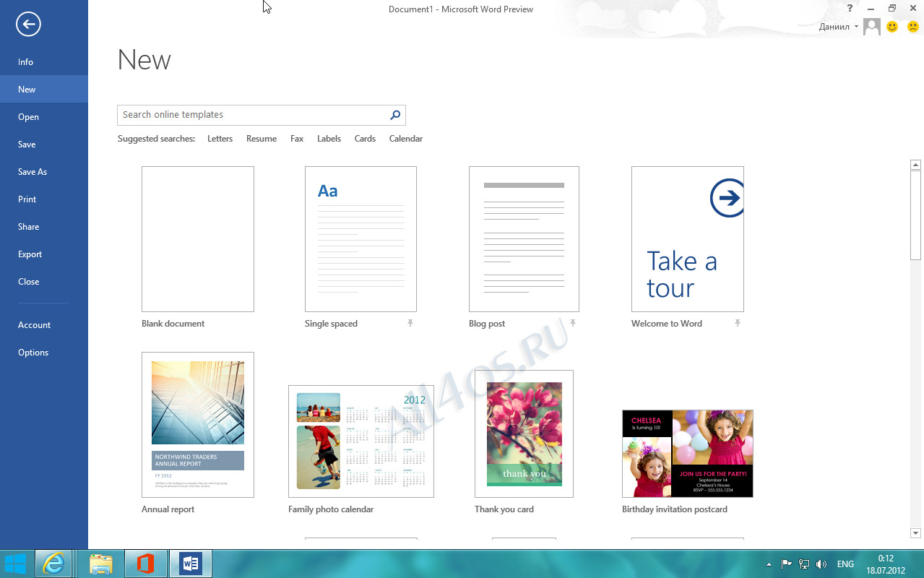Click the back arrow circle button
The width and height of the screenshot is (924, 578).
[28, 25]
